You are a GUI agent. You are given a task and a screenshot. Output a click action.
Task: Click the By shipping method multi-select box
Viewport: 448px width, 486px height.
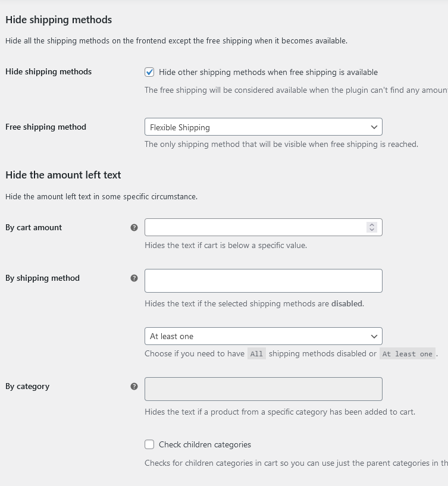pos(263,281)
